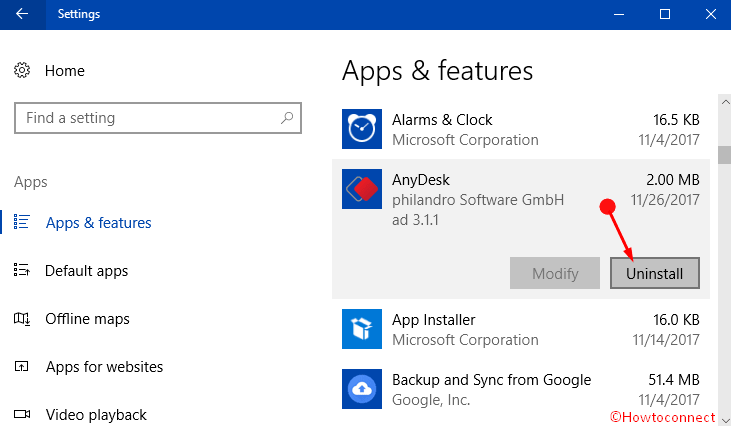731x426 pixels.
Task: Switch to Apps & features section
Action: click(x=98, y=223)
